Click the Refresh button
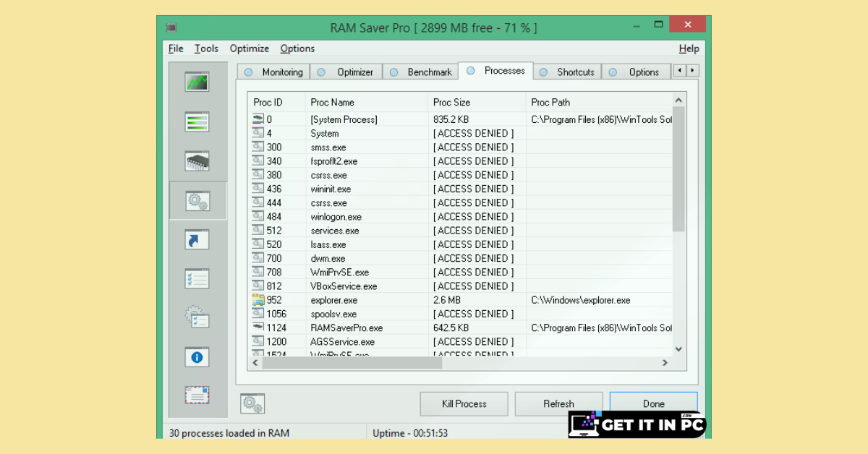 click(x=558, y=403)
